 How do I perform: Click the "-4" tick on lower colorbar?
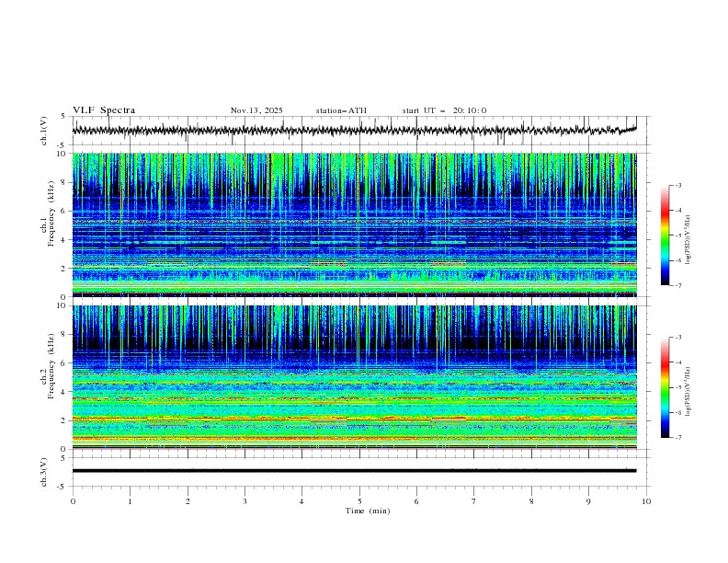coord(677,362)
